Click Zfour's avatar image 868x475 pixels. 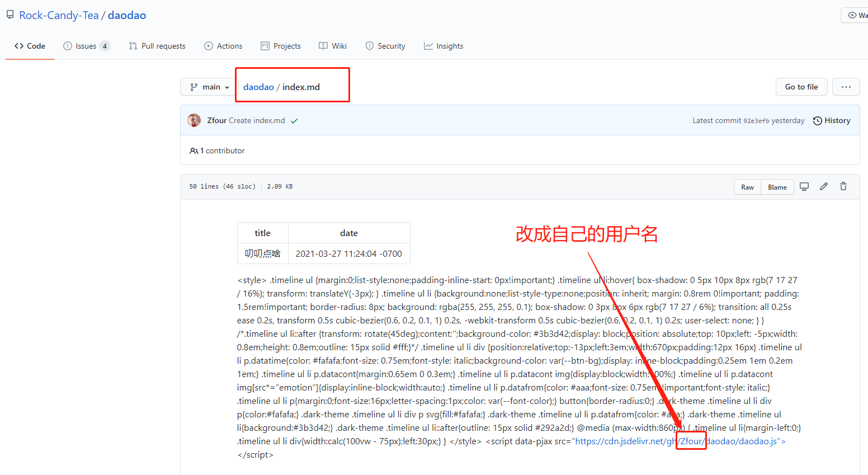pyautogui.click(x=194, y=120)
